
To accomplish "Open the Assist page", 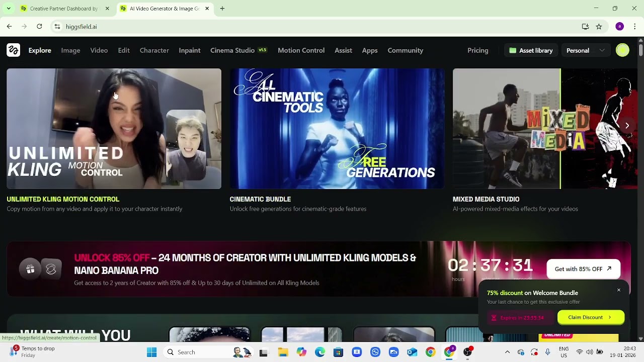I will [x=343, y=50].
